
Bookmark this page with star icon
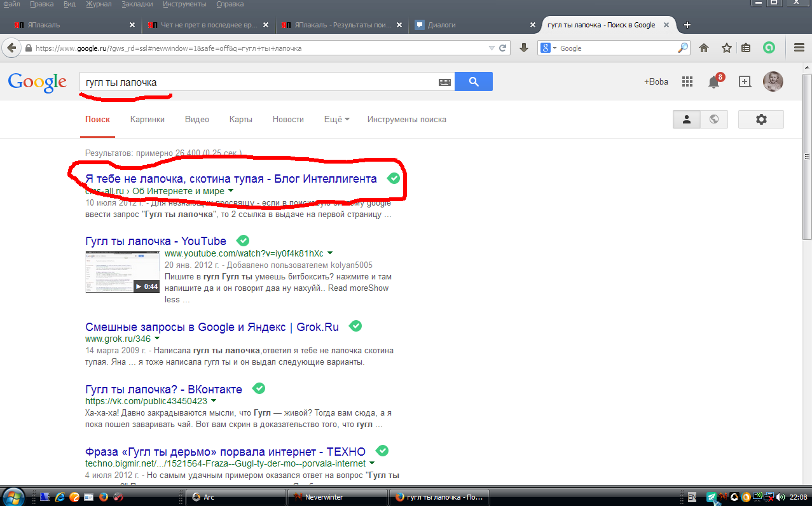[726, 48]
